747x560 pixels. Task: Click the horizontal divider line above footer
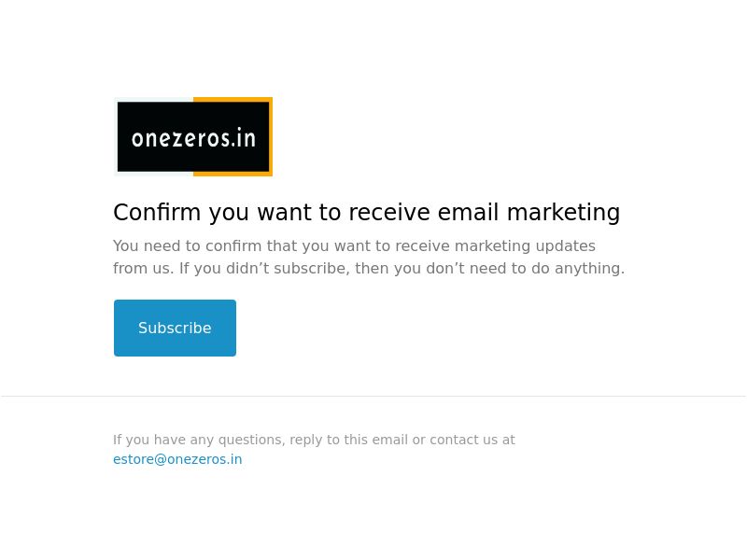pyautogui.click(x=373, y=396)
